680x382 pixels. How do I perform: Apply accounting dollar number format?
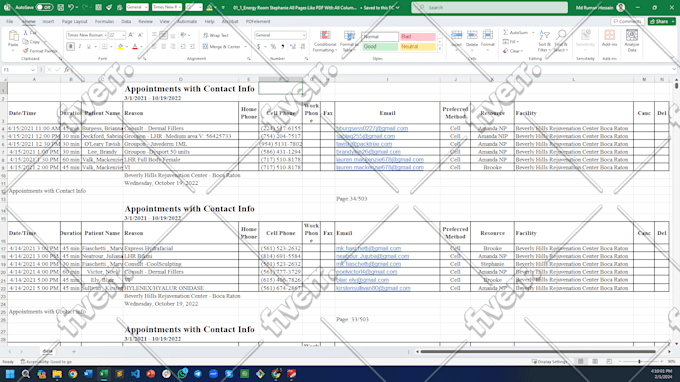click(x=258, y=46)
